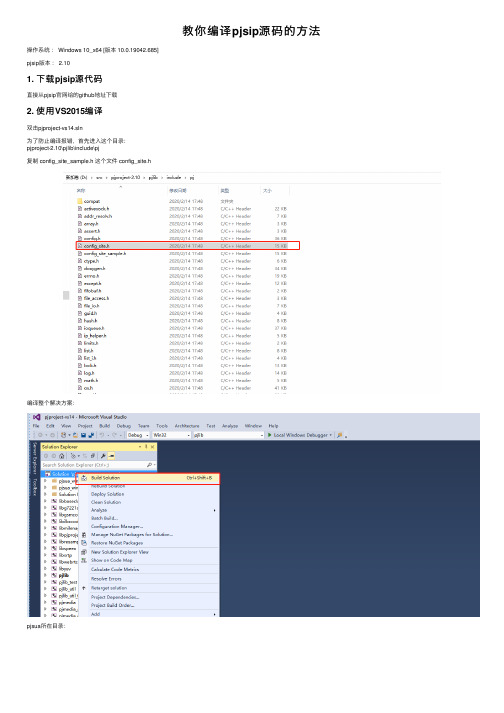Select file_access.h file

coord(96,299)
